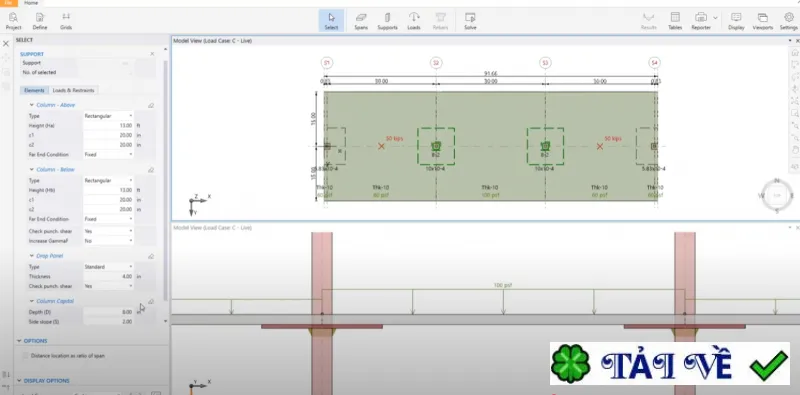
Task: Switch to the Loads & Restraints tab
Action: (x=73, y=90)
